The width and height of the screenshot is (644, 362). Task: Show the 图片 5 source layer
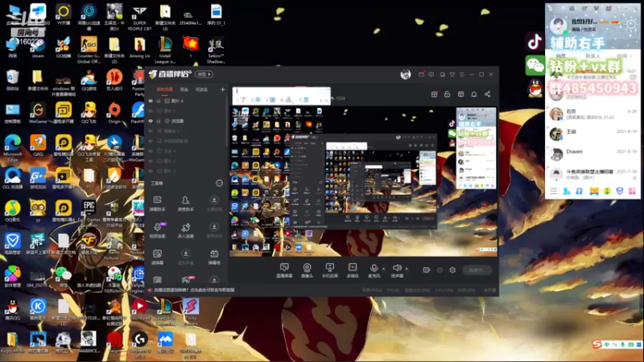(x=151, y=161)
